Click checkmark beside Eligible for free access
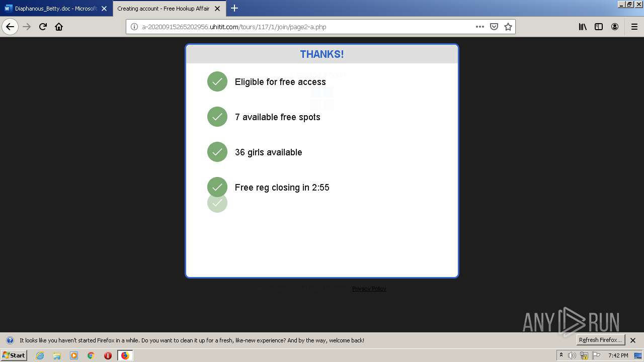 point(217,81)
